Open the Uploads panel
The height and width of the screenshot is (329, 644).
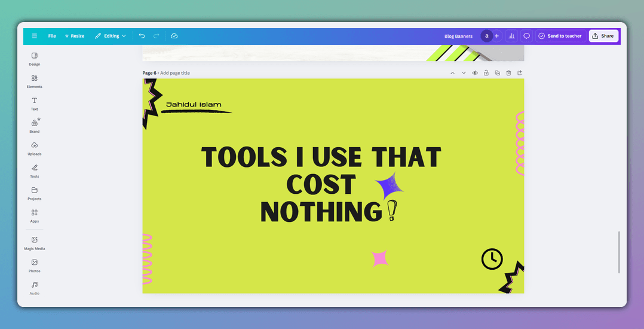click(35, 148)
